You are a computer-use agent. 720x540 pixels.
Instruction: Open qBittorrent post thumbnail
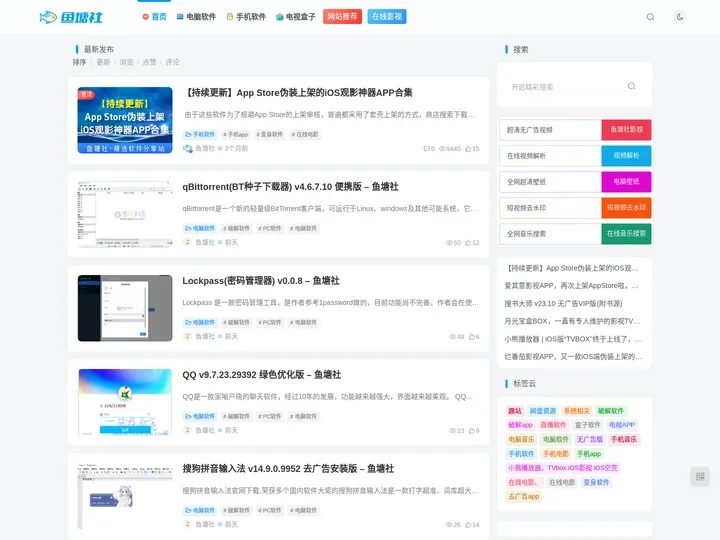click(125, 214)
